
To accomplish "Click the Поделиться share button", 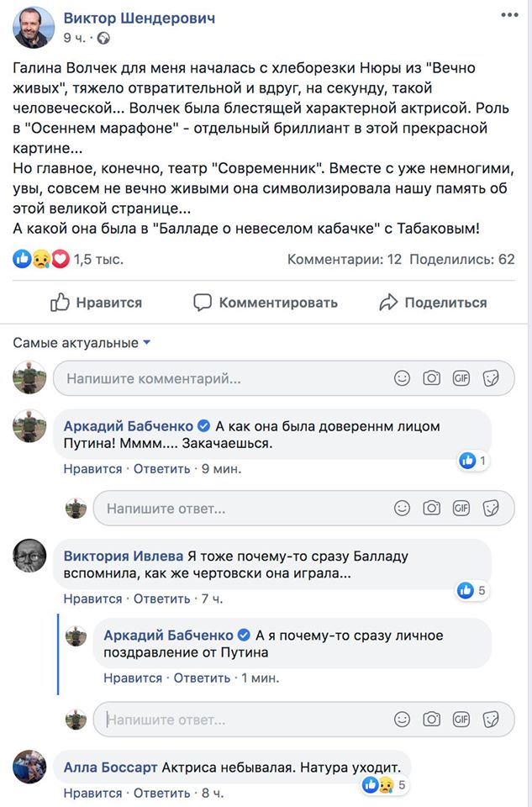I will pyautogui.click(x=434, y=303).
